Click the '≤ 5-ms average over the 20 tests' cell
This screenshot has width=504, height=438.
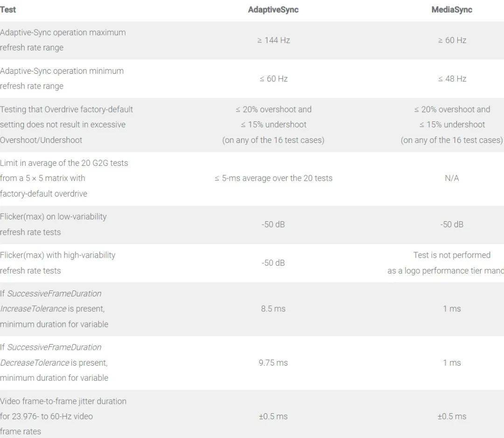click(273, 178)
